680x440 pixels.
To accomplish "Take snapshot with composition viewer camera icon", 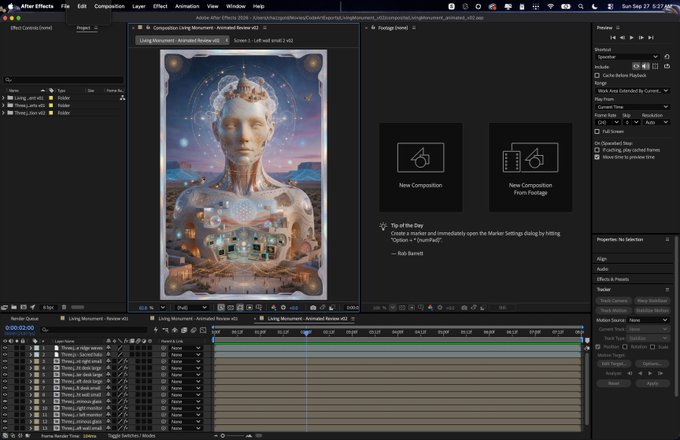I will (x=313, y=308).
